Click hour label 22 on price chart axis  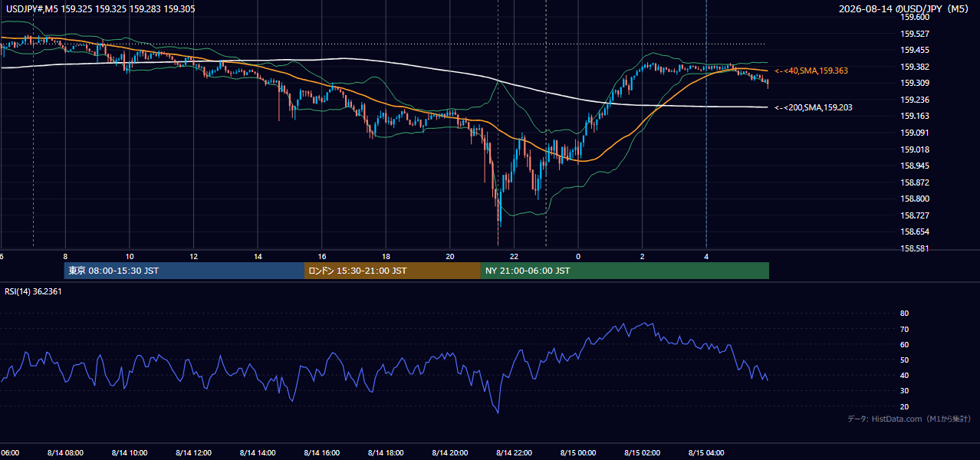tap(514, 256)
